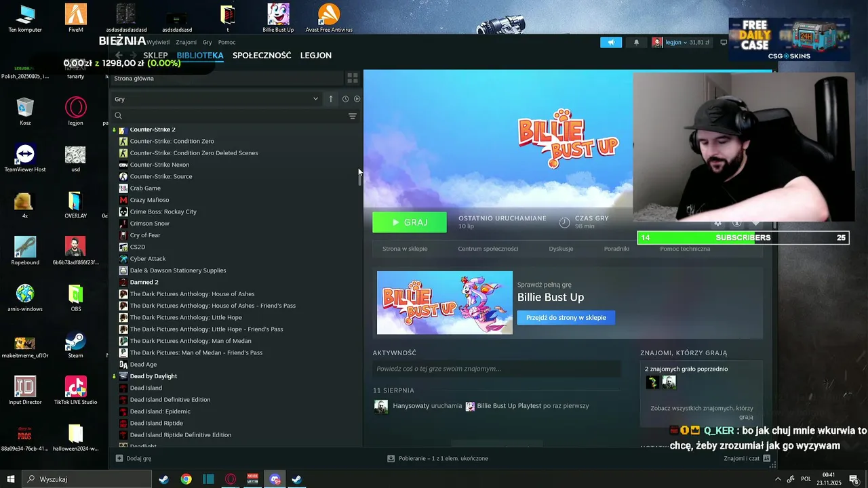Click the Discord taskbar icon

pyautogui.click(x=275, y=479)
